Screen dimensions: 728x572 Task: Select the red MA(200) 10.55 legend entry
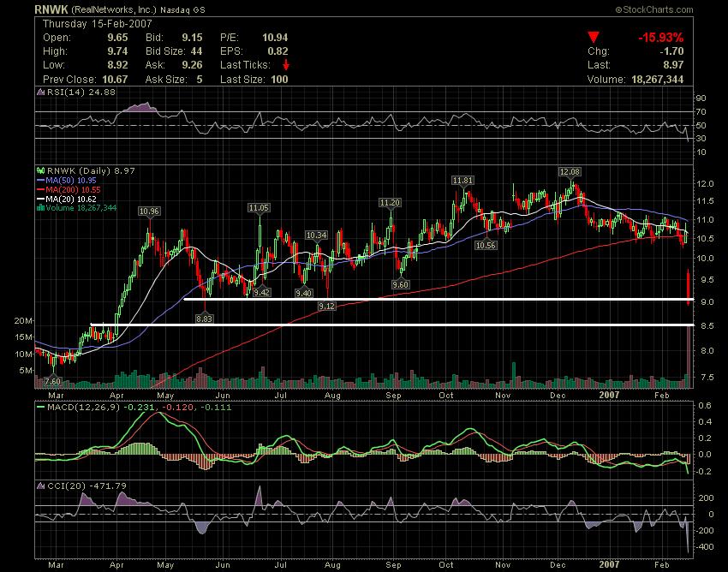point(69,189)
